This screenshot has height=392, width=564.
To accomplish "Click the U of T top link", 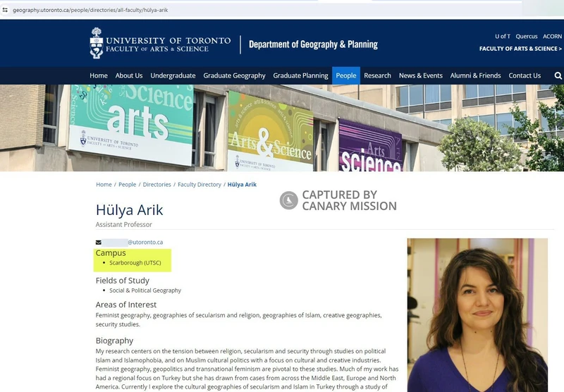I will [x=503, y=37].
